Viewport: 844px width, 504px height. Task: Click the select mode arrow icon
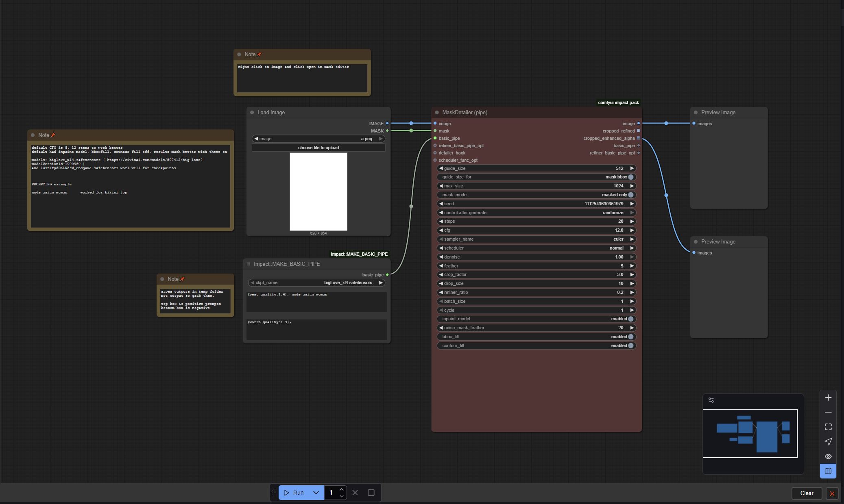[828, 441]
